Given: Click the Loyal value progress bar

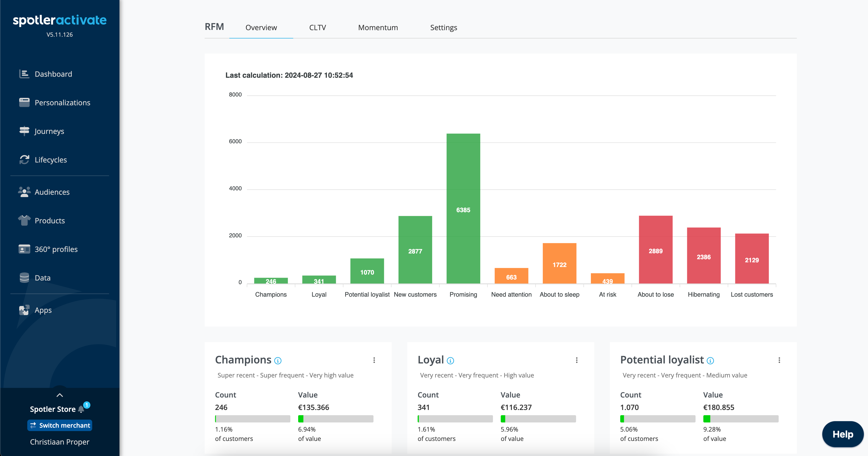Looking at the screenshot, I should [x=538, y=419].
